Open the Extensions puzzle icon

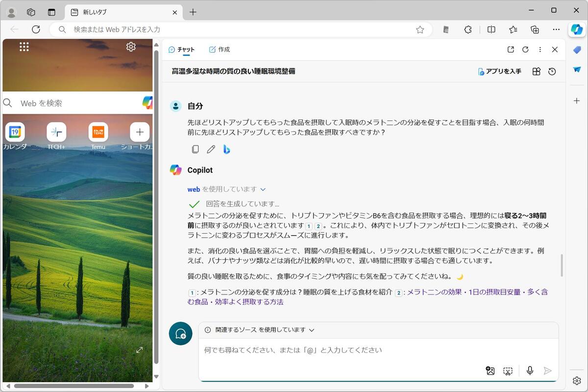(x=468, y=29)
